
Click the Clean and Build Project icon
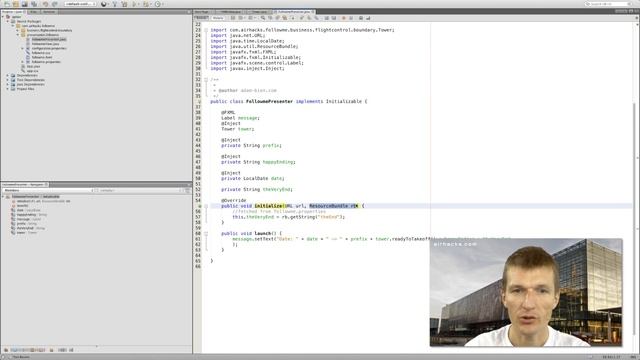124,4
